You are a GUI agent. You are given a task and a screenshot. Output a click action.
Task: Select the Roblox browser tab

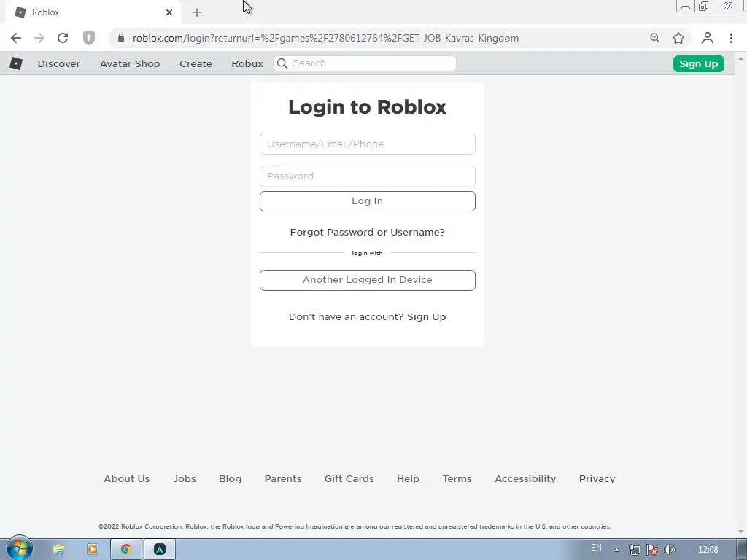pos(93,12)
